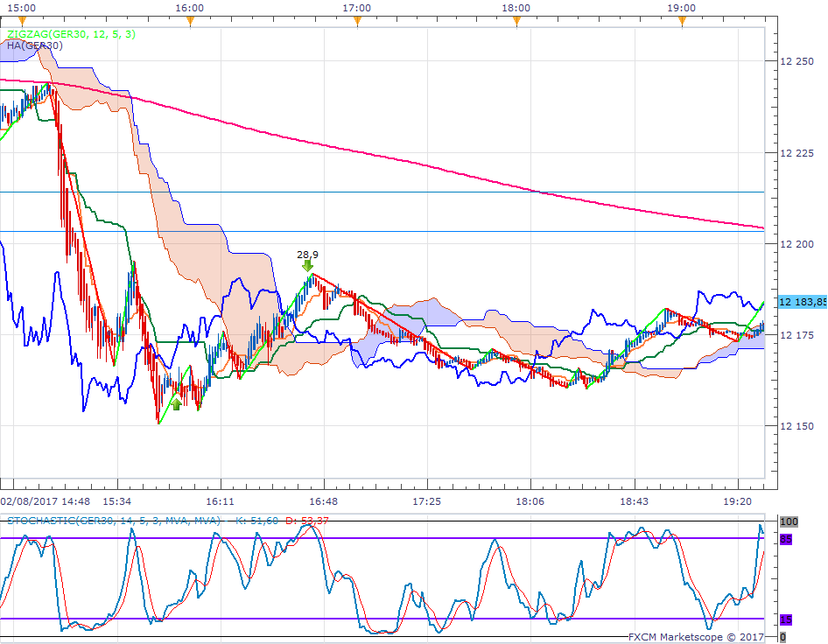Click the orange marker under 17:00

click(357, 21)
